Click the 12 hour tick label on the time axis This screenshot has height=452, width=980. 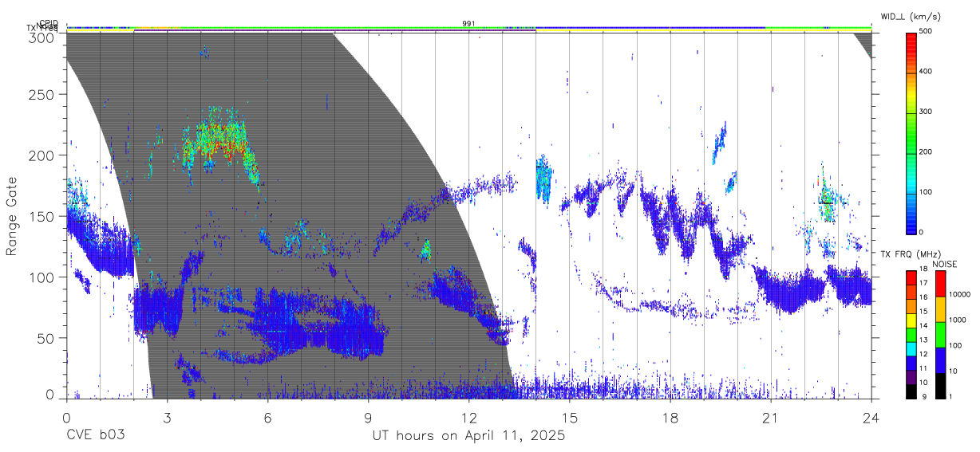tap(468, 417)
